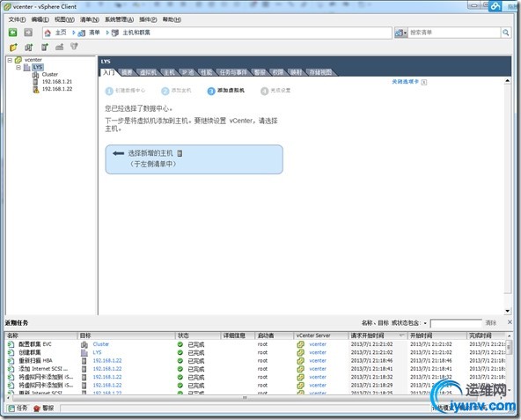Collapse the LYS datacenter tree node
Viewport: 521px width, 420px height.
tap(18, 68)
